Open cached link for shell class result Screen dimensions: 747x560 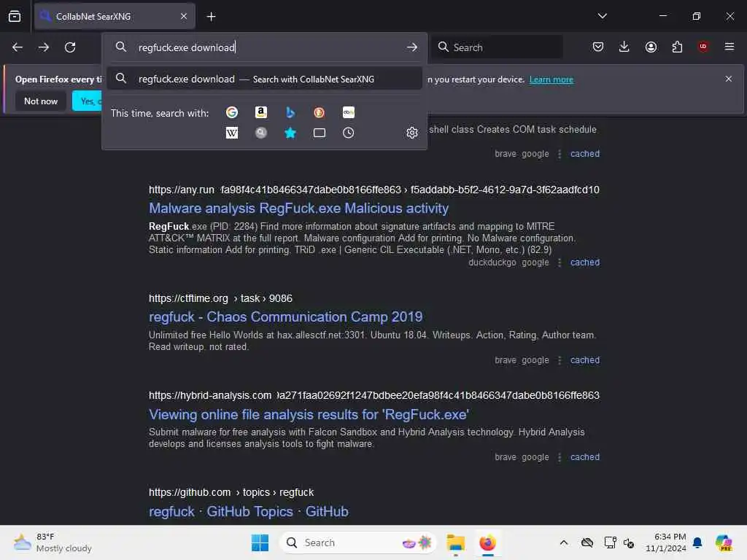point(585,154)
